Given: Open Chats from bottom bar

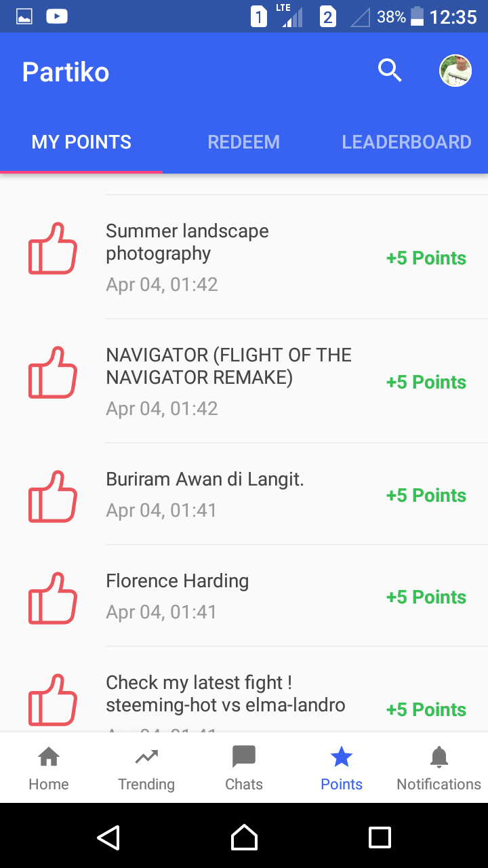Looking at the screenshot, I should coord(244,768).
